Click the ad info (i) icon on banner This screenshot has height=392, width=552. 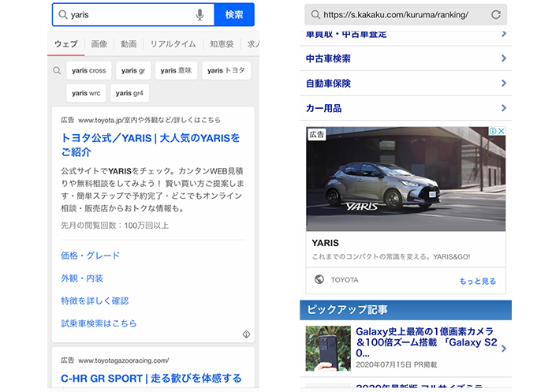493,131
